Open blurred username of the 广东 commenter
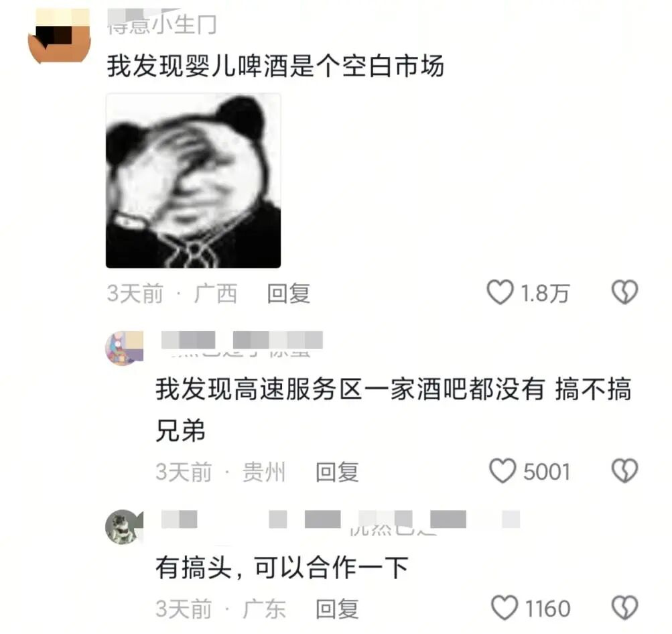The image size is (672, 634). point(341,523)
